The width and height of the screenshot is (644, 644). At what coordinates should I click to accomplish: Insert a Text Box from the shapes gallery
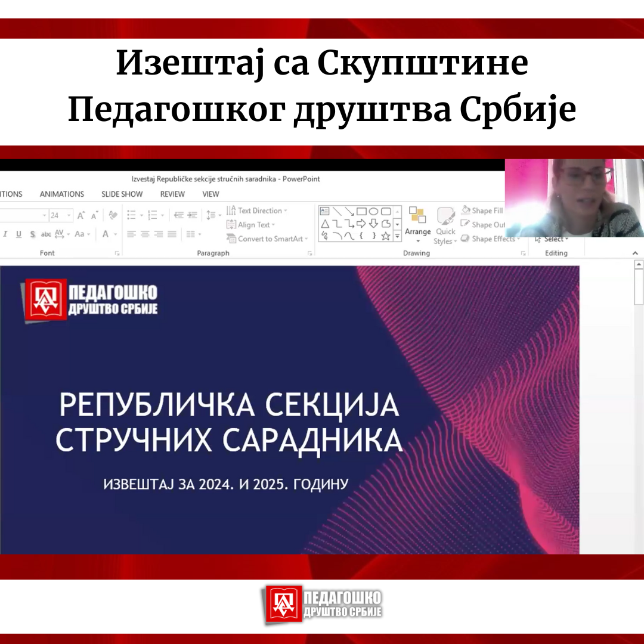(324, 211)
